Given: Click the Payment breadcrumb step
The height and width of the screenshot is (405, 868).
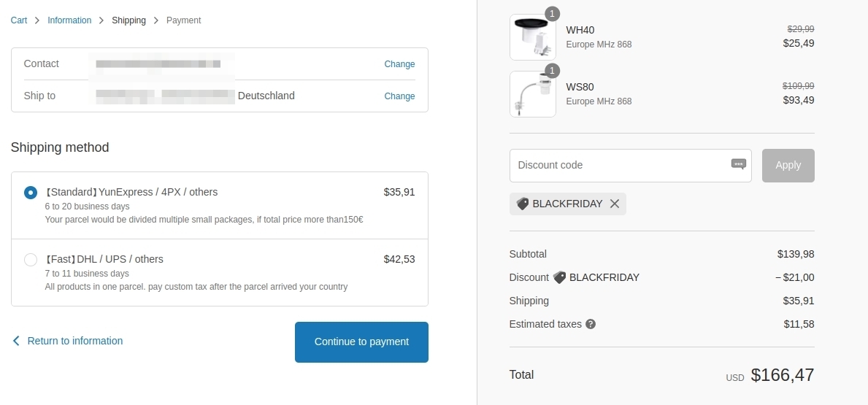Looking at the screenshot, I should coord(184,20).
